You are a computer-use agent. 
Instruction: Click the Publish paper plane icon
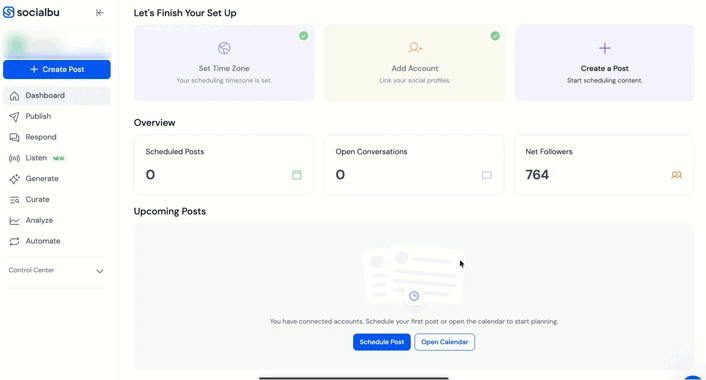coord(14,117)
